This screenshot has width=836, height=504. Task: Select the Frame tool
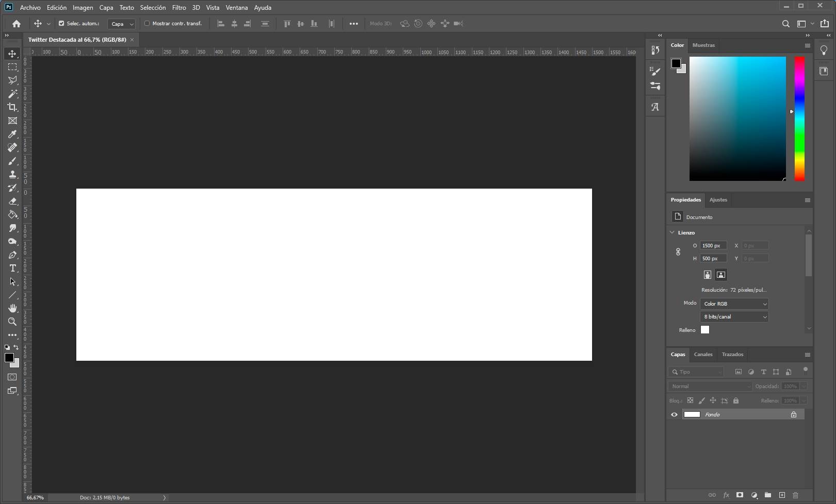point(12,121)
